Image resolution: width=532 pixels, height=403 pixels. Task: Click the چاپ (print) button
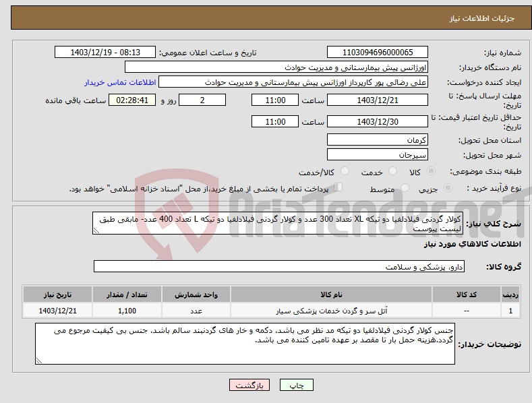(296, 385)
